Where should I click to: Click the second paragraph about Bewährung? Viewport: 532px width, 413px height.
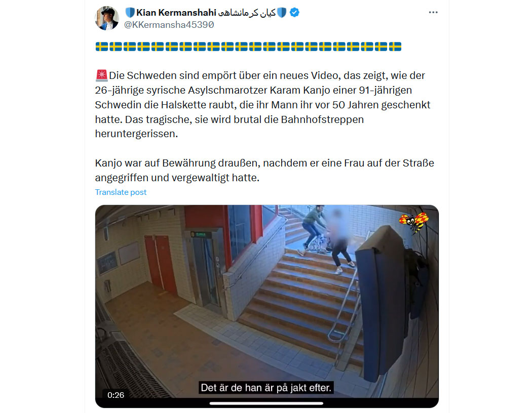pyautogui.click(x=264, y=171)
